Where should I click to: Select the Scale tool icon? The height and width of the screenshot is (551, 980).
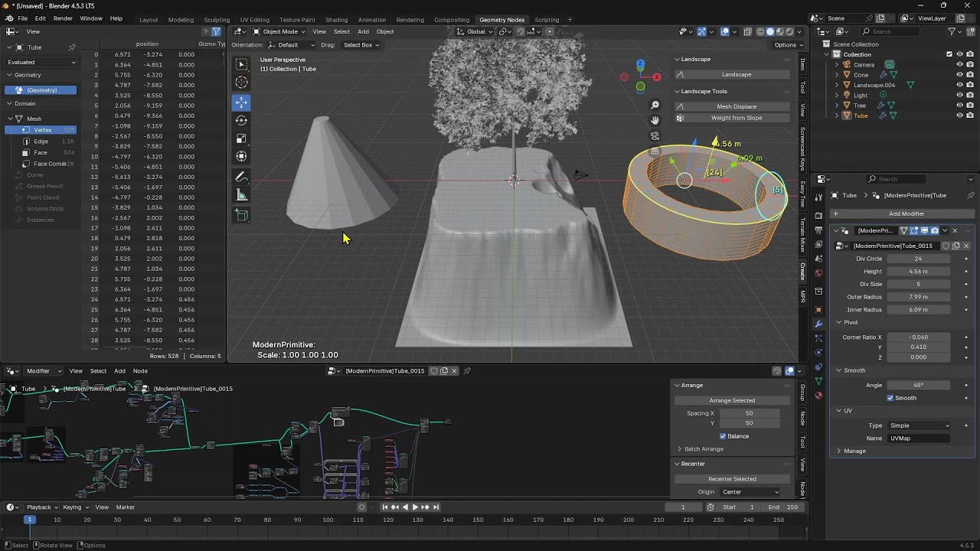pyautogui.click(x=241, y=139)
